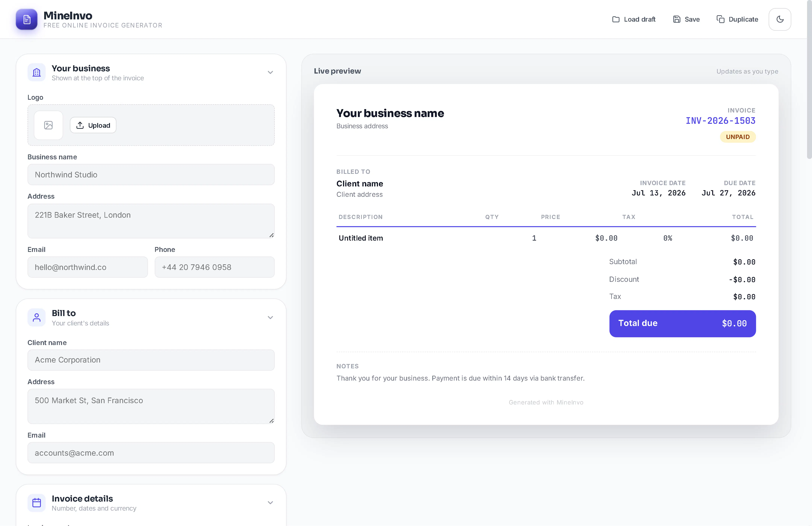Click the calendar icon in Invoice details
This screenshot has height=526, width=812.
(x=36, y=503)
